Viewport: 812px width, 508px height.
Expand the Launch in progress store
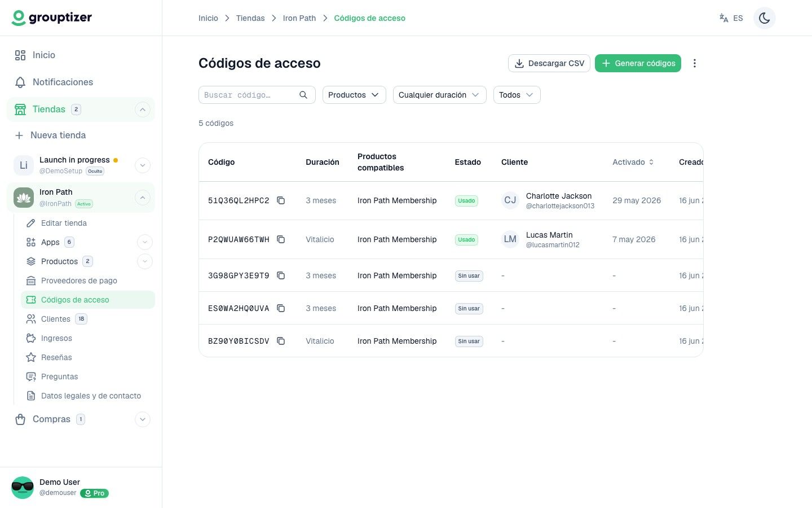tap(143, 165)
